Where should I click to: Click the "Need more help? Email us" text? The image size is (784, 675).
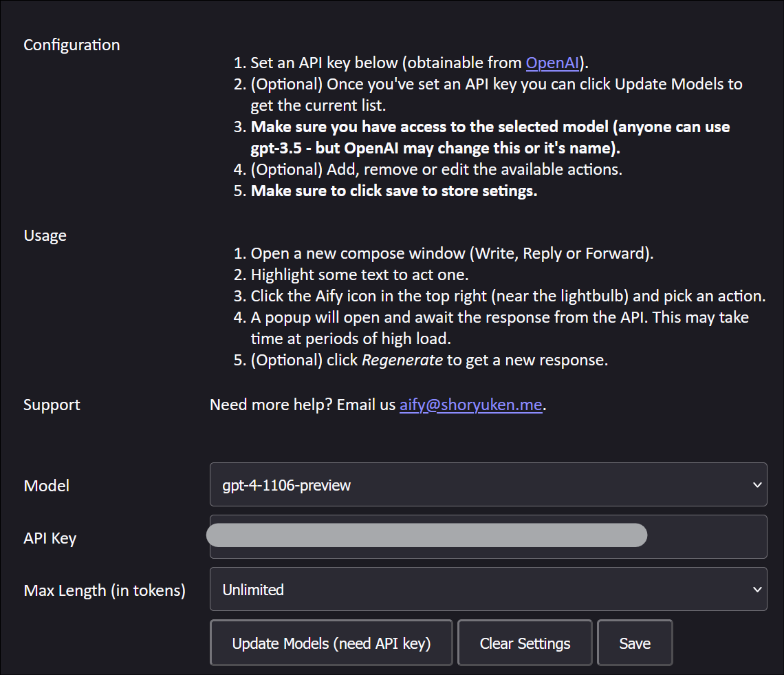pyautogui.click(x=303, y=405)
